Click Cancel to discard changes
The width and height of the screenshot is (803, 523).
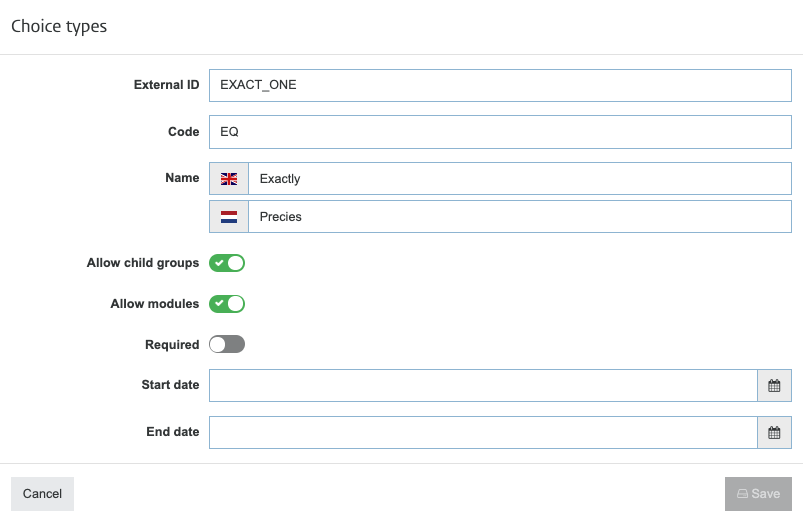[x=43, y=494]
